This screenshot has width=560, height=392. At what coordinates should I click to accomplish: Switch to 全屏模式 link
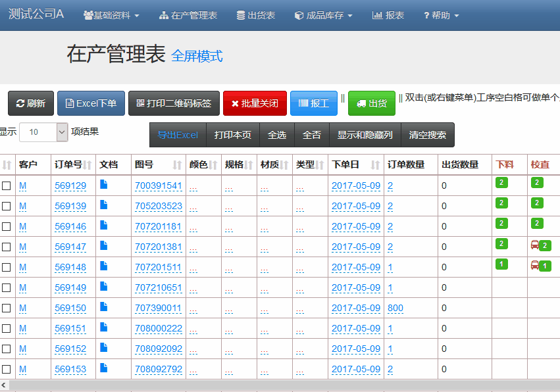pos(197,57)
